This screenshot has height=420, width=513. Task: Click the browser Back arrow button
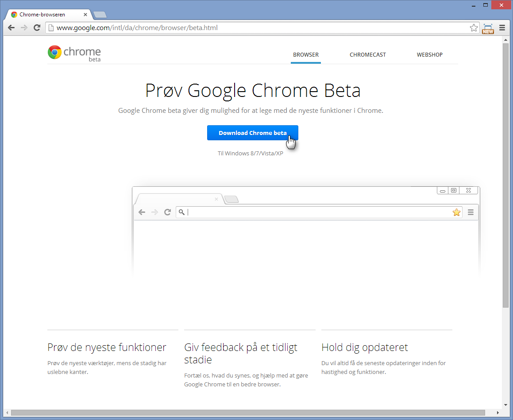pos(11,28)
